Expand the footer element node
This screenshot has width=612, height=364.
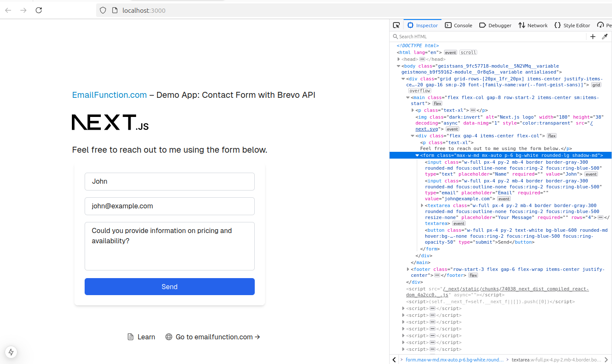coord(408,269)
